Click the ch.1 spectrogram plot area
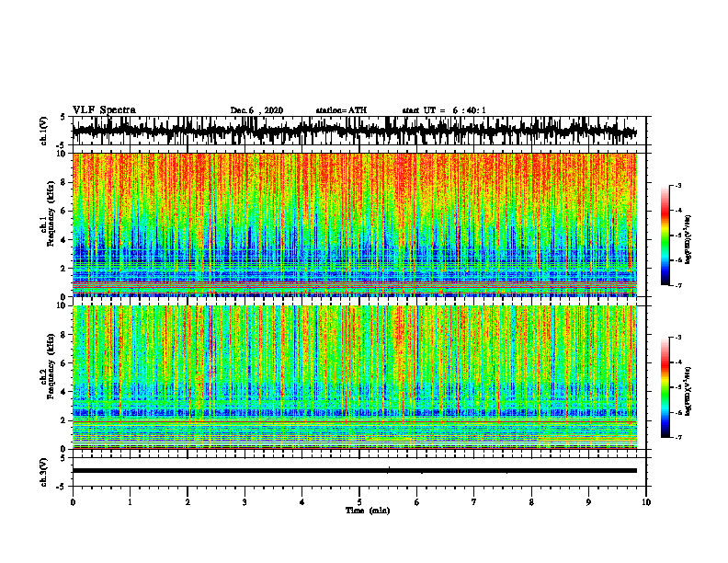The width and height of the screenshot is (728, 563). (x=354, y=224)
